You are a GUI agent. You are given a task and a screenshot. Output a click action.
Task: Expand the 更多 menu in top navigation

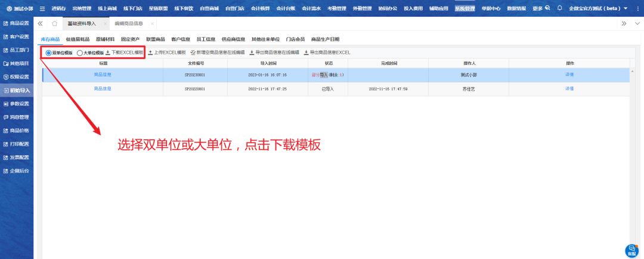click(537, 8)
